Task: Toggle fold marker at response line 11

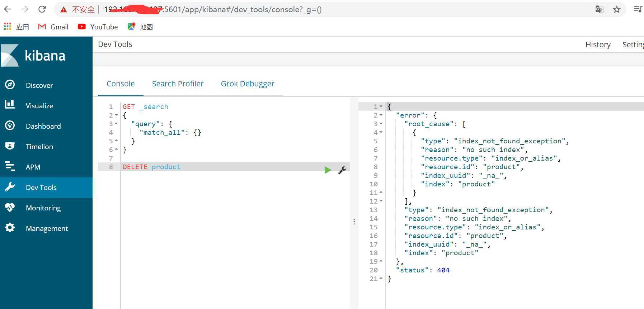Action: (x=381, y=192)
